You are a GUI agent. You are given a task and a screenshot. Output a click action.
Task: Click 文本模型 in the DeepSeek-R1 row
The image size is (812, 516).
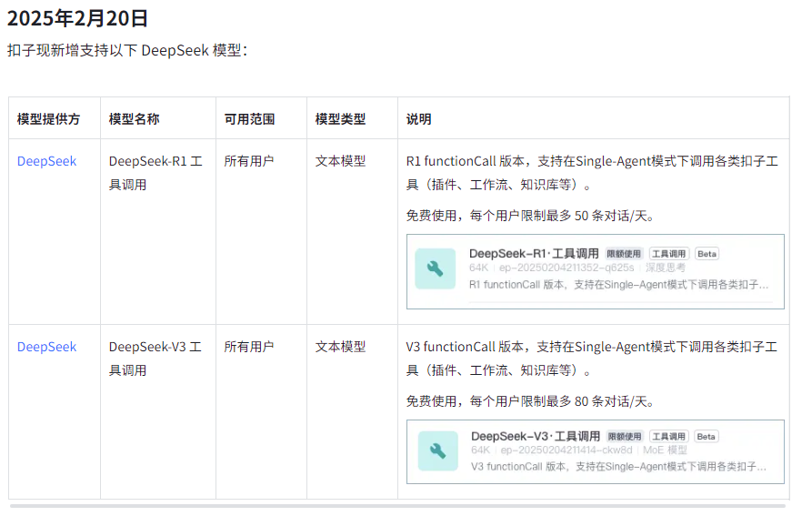(x=341, y=161)
